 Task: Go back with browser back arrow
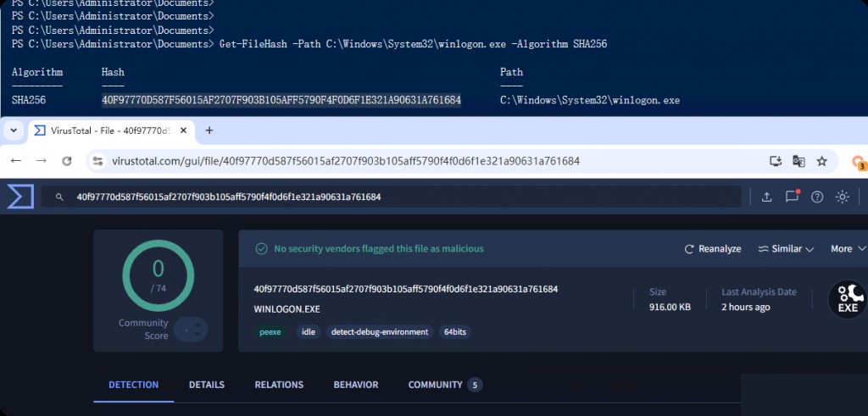(16, 161)
